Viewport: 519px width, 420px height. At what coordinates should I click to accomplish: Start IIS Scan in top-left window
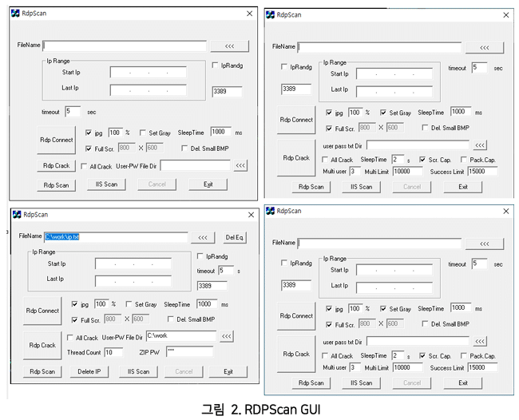pyautogui.click(x=106, y=184)
